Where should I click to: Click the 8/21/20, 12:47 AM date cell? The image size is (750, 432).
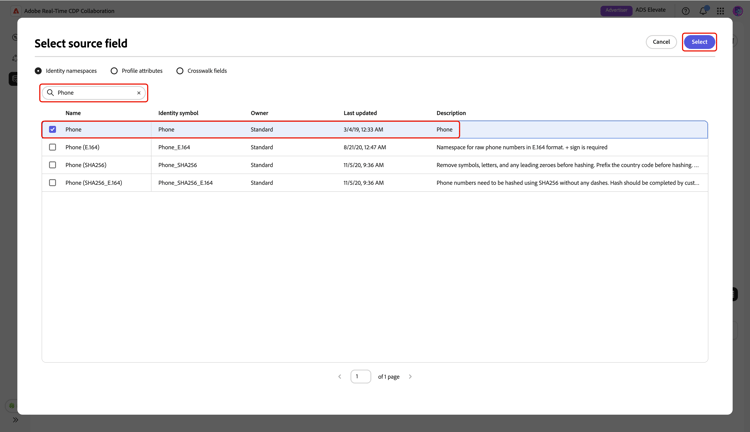pos(365,147)
